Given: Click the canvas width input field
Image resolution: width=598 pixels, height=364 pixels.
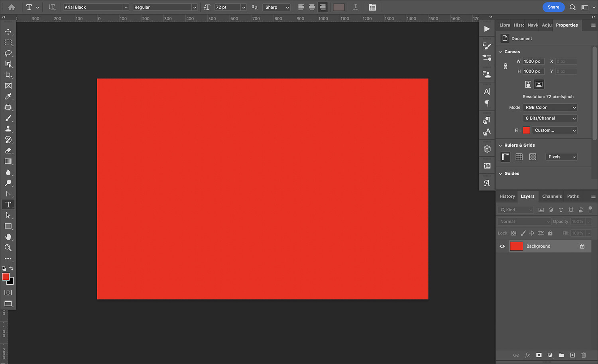Looking at the screenshot, I should pos(533,61).
